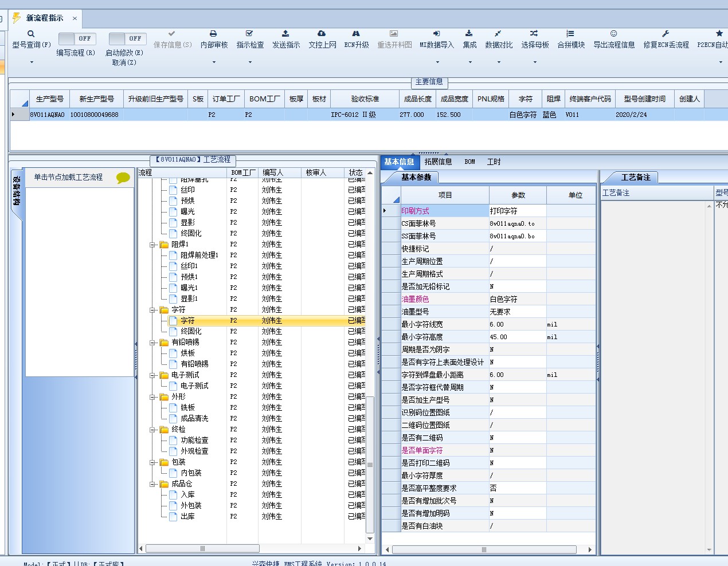
Task: Click the 导出流程信息 smiley icon
Action: (x=614, y=34)
